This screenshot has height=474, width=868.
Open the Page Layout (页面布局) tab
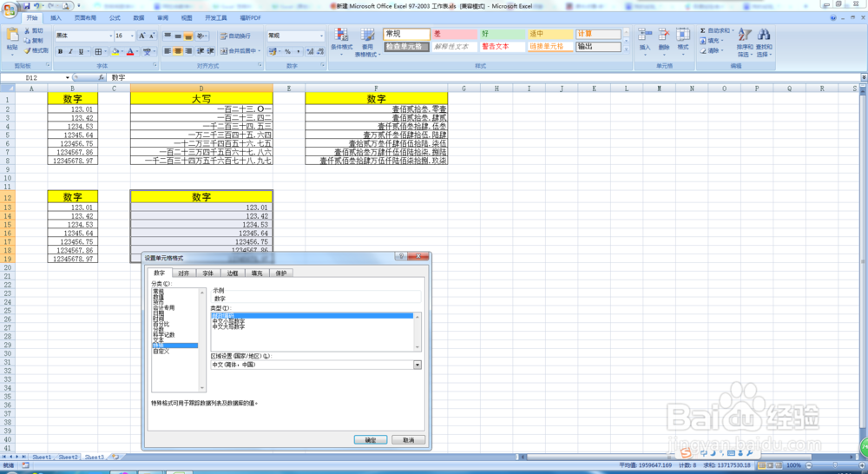[85, 17]
